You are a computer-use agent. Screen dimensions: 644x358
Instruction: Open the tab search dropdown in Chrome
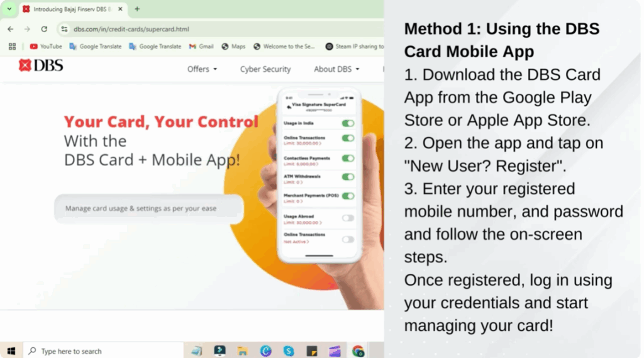pos(9,9)
